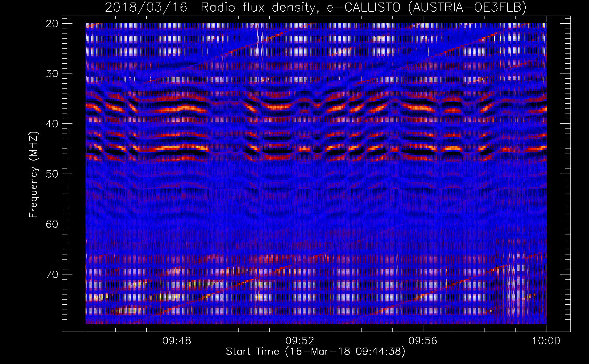Screen dimensions: 589x364
Task: Click the time tick label '10:00'
Action: [546, 341]
